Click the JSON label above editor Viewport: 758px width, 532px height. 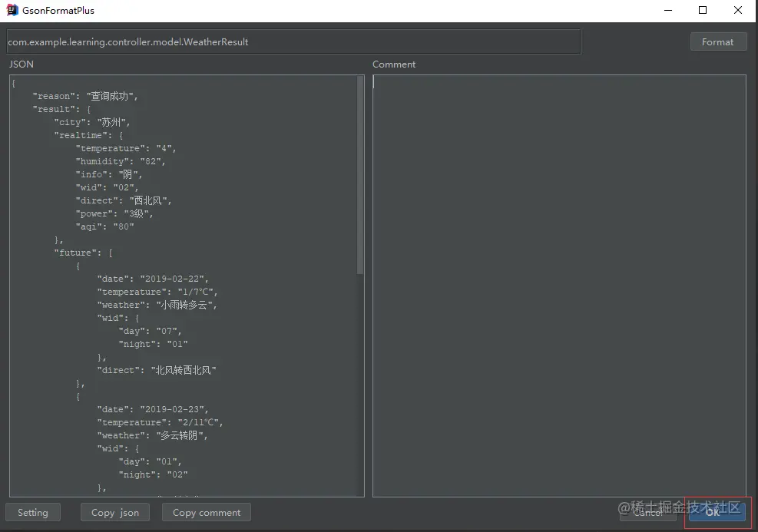(x=22, y=64)
